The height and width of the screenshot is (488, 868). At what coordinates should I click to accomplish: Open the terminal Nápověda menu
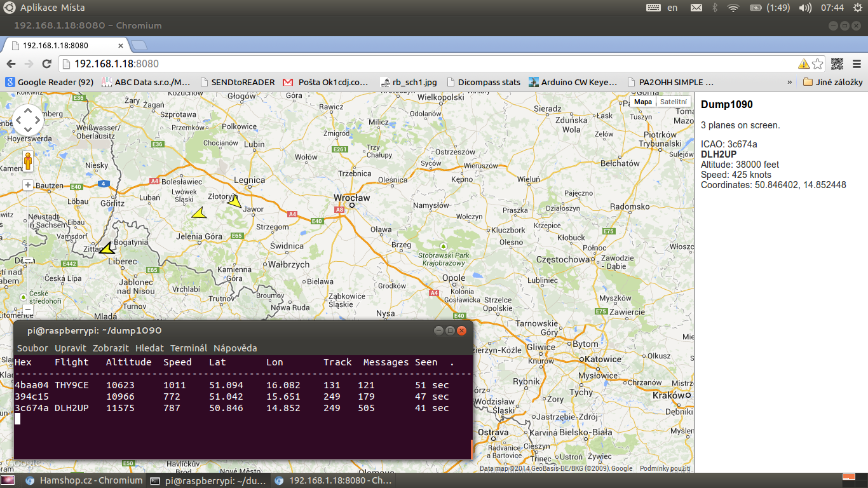235,348
